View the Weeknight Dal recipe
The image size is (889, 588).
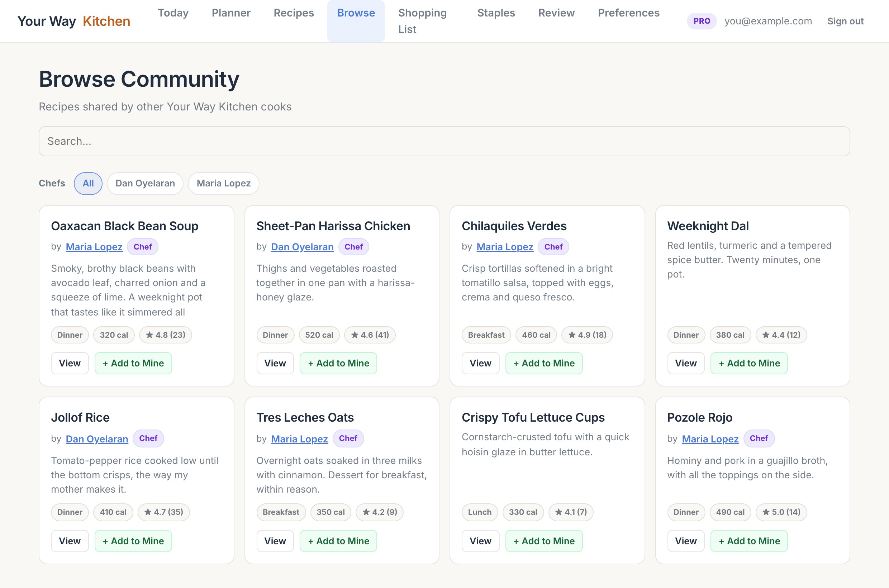pos(686,363)
